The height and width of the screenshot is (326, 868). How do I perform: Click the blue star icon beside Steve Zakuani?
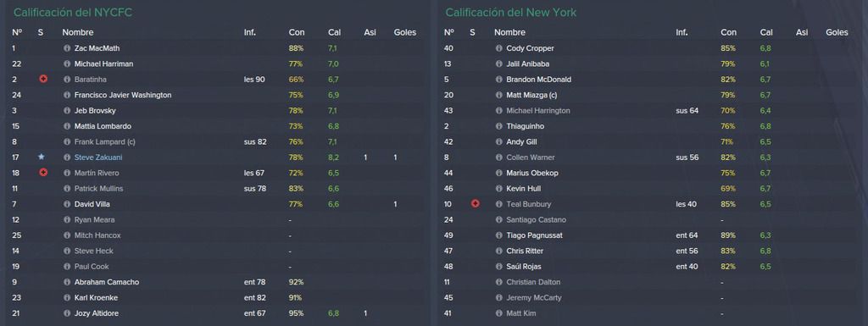41,157
